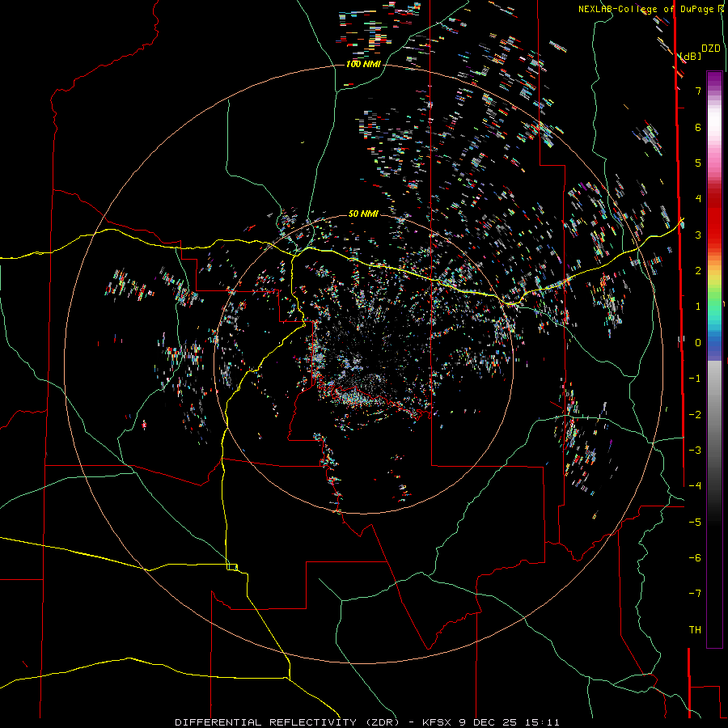Select the DZD product label
Screen dimensions: 728x728
[x=711, y=49]
